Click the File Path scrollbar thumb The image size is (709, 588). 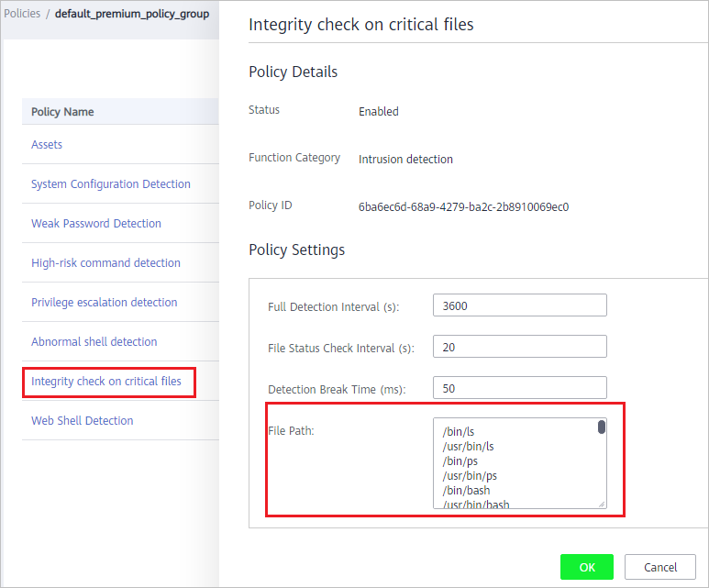coord(602,427)
